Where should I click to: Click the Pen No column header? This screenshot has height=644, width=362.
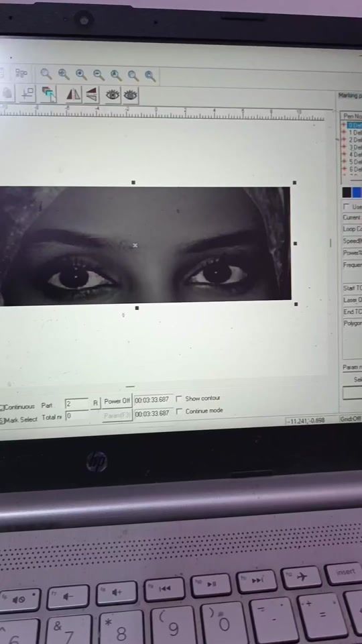[352, 117]
